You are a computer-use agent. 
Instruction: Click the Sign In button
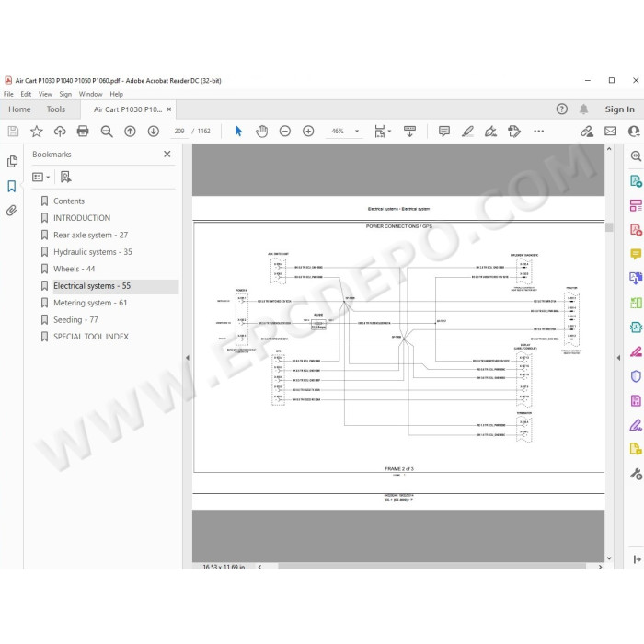[619, 109]
